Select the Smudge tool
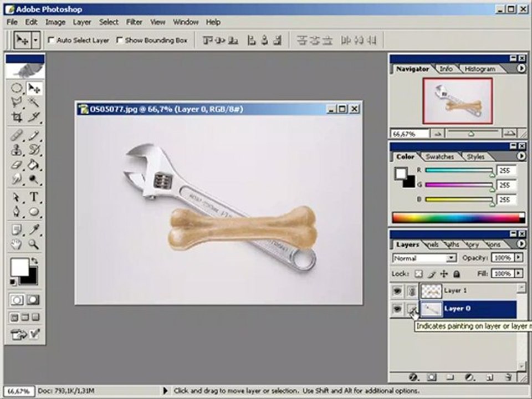Image resolution: width=532 pixels, height=399 pixels. [16, 179]
